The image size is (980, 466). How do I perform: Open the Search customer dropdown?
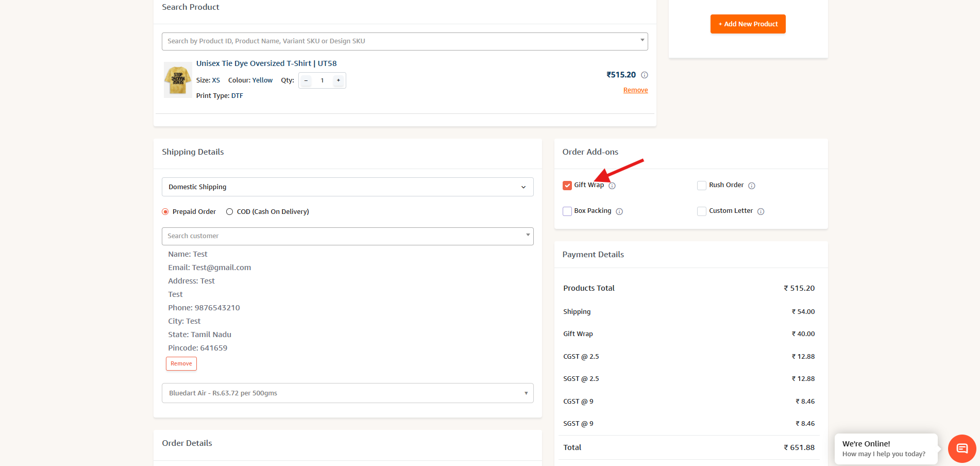[347, 236]
